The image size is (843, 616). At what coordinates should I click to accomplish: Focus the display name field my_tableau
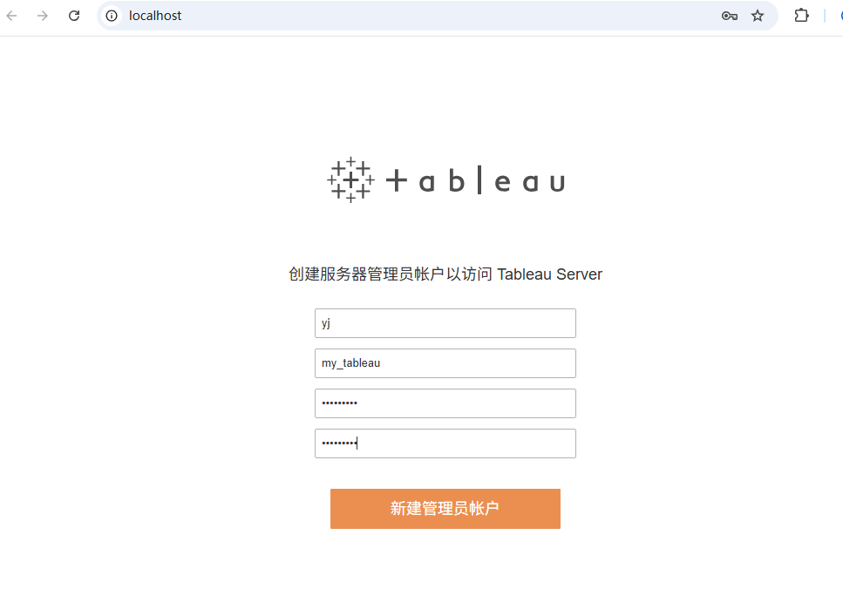445,363
